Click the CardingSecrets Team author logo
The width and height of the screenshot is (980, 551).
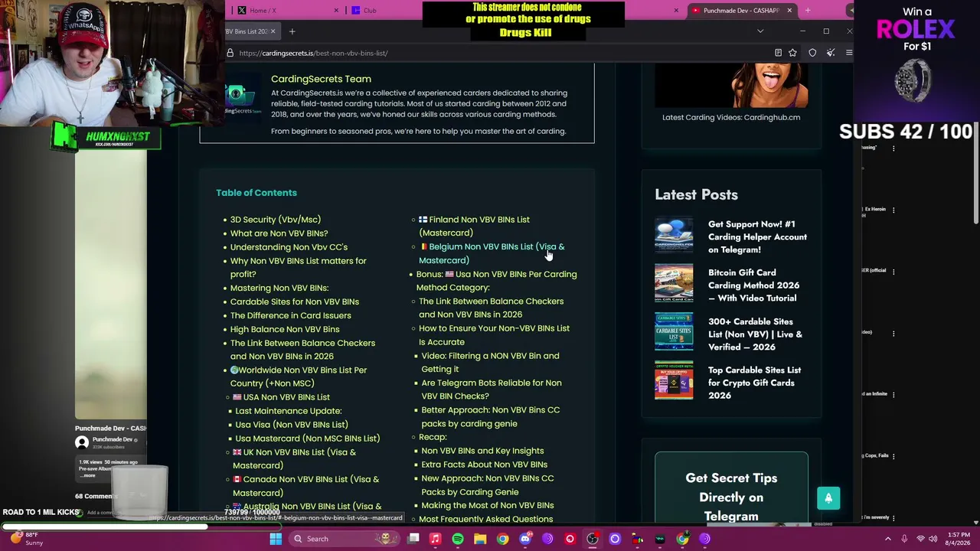pyautogui.click(x=242, y=98)
